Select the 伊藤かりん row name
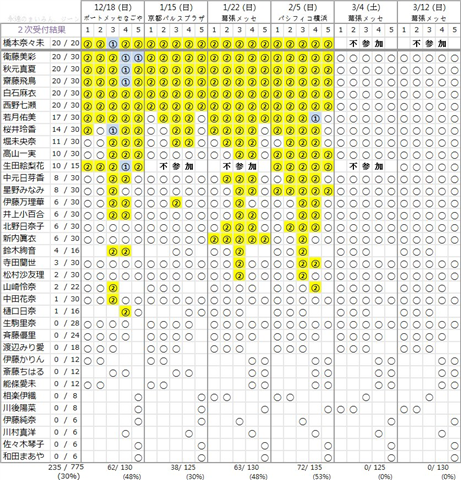461x480 pixels. pyautogui.click(x=23, y=360)
